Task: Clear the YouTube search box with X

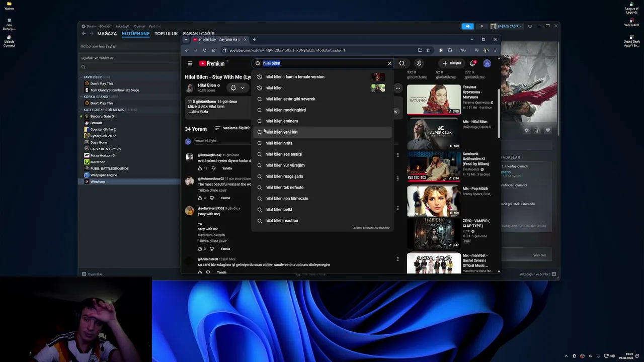Action: pyautogui.click(x=389, y=63)
